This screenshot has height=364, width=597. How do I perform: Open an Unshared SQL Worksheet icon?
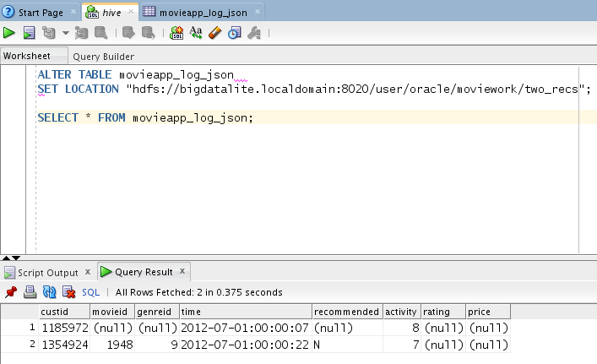[x=176, y=33]
